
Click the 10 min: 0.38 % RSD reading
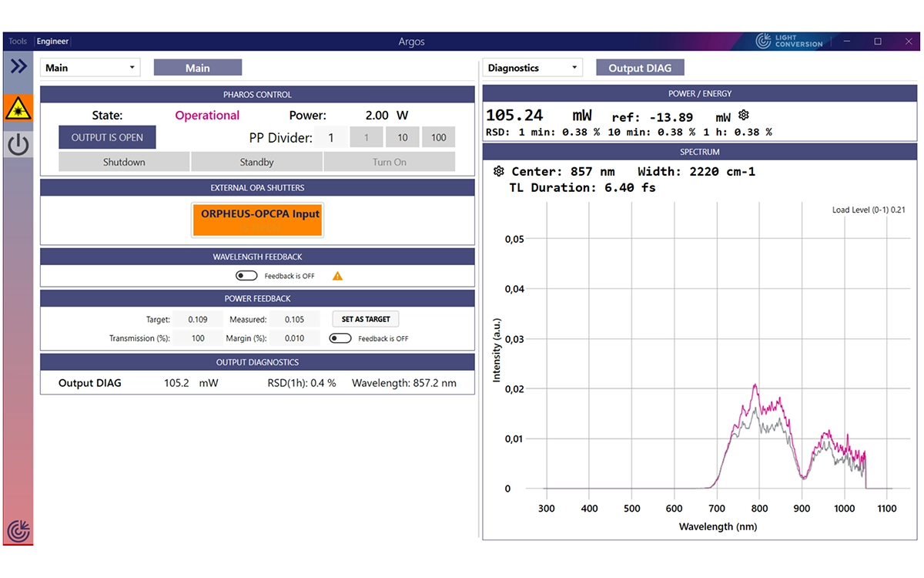[651, 133]
